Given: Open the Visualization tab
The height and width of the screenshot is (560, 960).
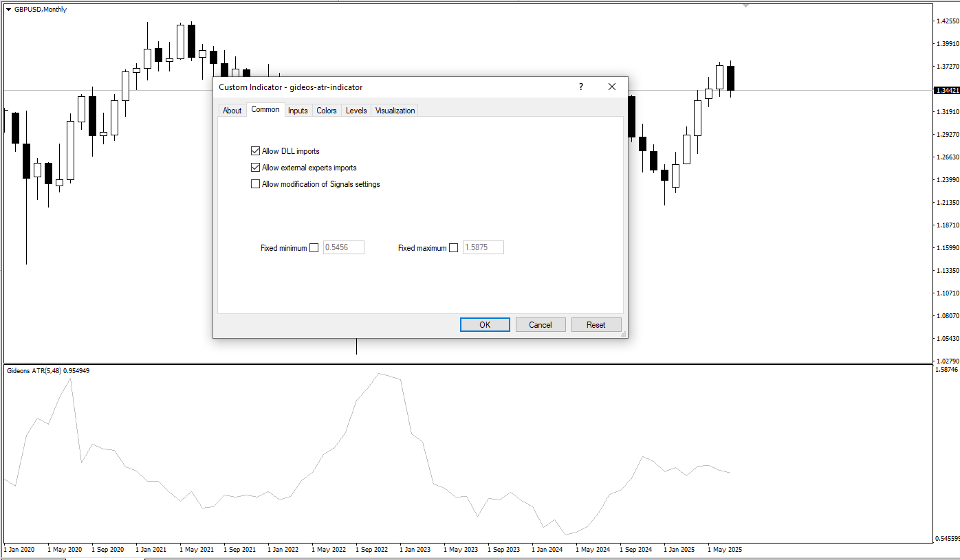Looking at the screenshot, I should point(395,111).
